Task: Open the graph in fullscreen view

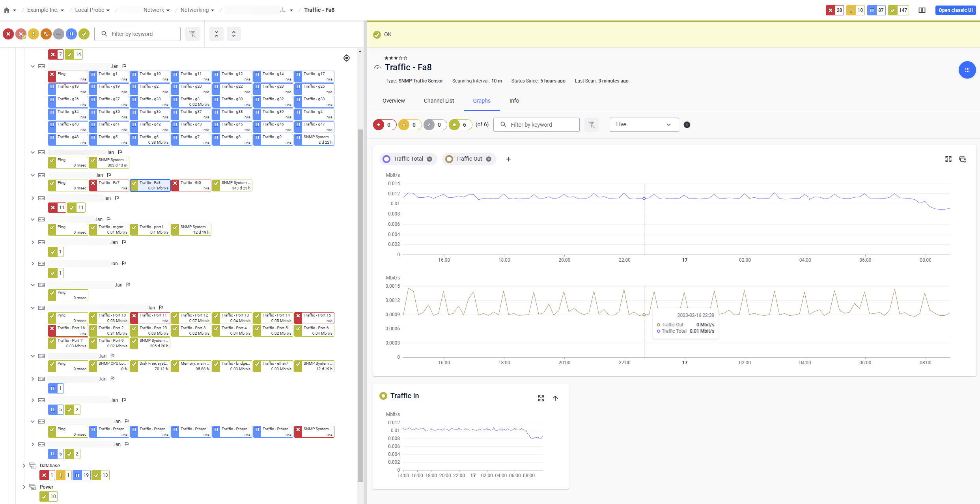Action: point(948,159)
